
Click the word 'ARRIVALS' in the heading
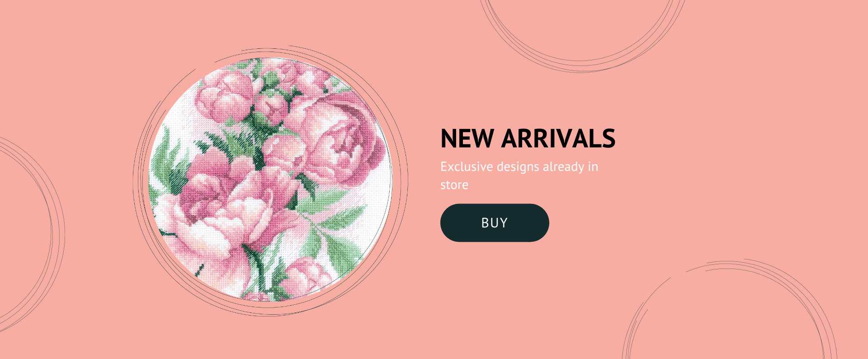[x=558, y=138]
